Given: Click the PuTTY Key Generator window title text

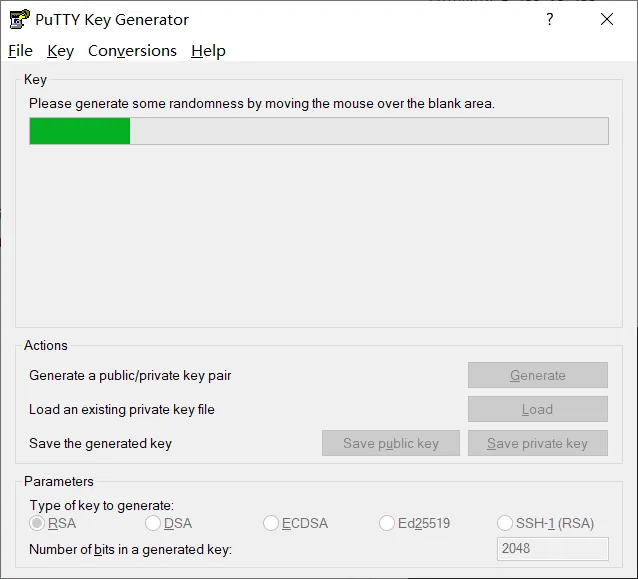Looking at the screenshot, I should 112,20.
